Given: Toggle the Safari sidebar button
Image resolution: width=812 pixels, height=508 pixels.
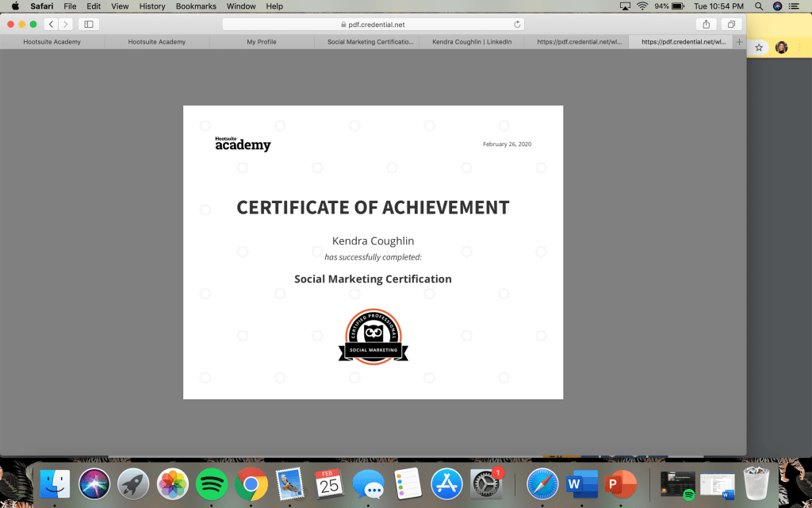Looking at the screenshot, I should click(89, 25).
